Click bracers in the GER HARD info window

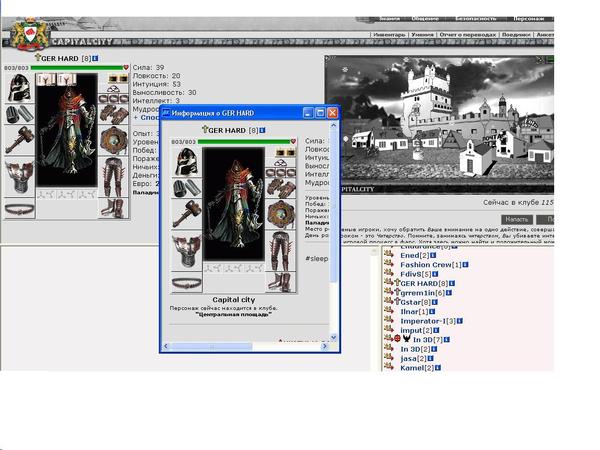(x=186, y=188)
